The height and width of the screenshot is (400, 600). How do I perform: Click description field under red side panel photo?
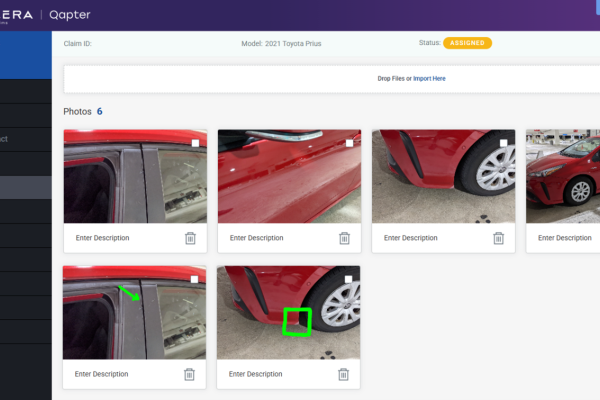tap(256, 238)
